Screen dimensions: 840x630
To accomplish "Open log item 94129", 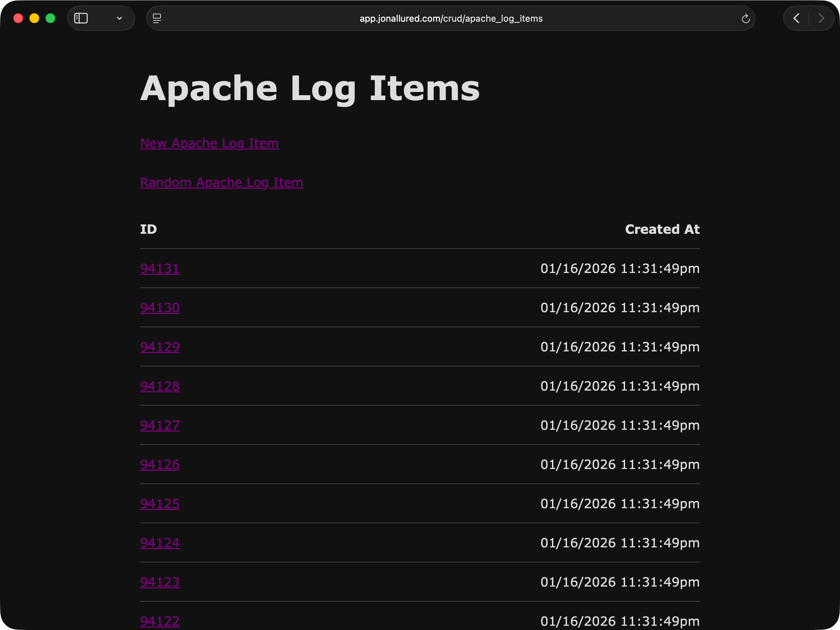I will click(x=160, y=347).
